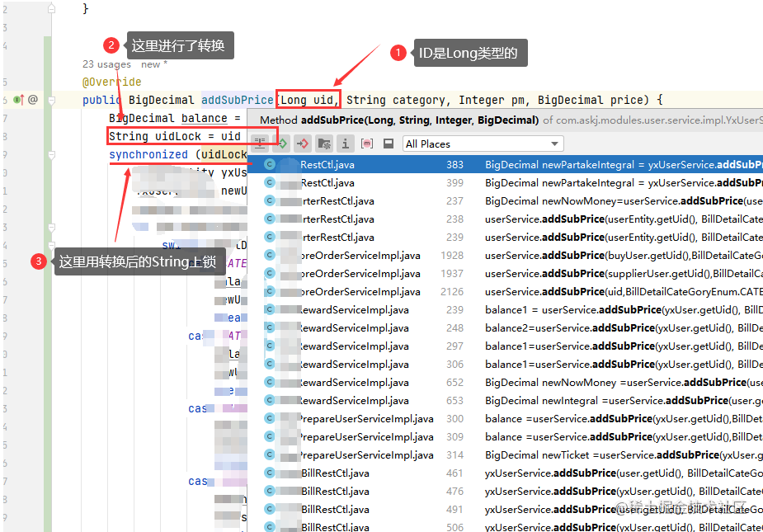Click the preview panel toolbar icon
This screenshot has width=763, height=532.
click(x=389, y=144)
